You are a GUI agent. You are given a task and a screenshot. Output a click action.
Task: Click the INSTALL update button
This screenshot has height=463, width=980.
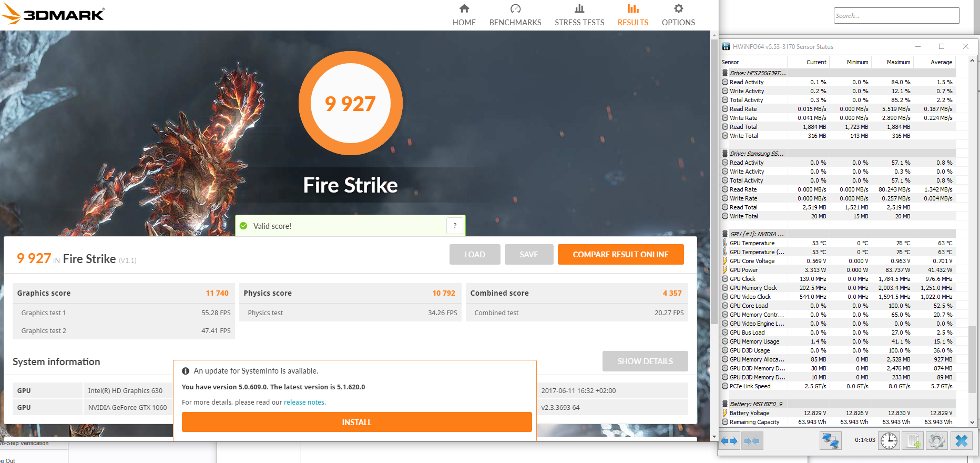(x=356, y=422)
